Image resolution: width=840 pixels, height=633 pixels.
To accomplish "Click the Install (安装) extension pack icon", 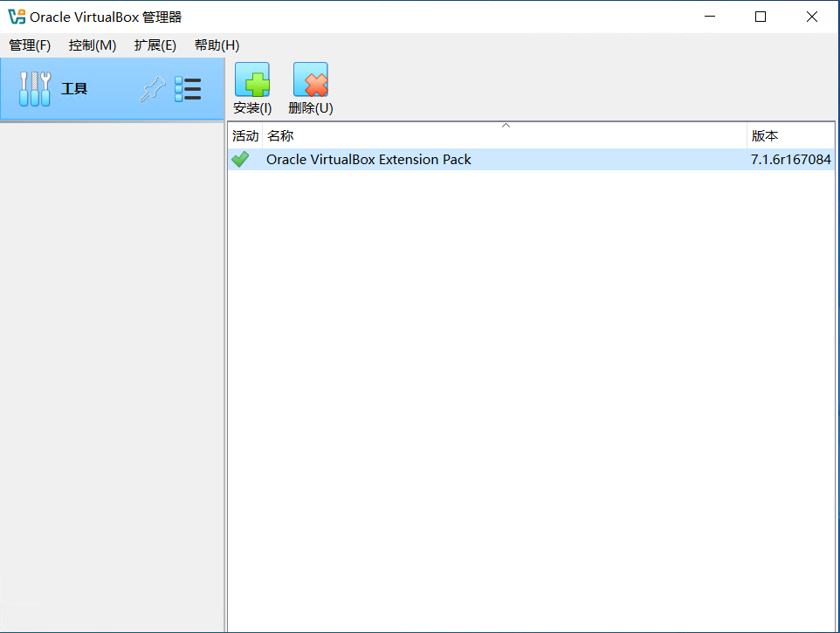I will click(x=252, y=79).
